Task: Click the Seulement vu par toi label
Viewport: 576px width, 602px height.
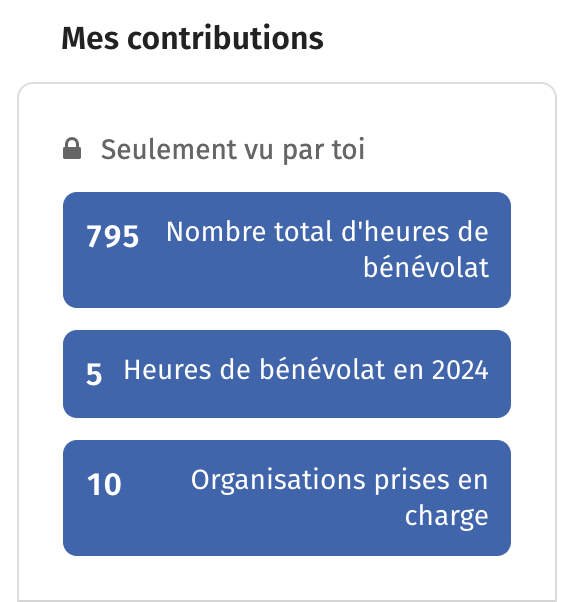Action: click(233, 149)
